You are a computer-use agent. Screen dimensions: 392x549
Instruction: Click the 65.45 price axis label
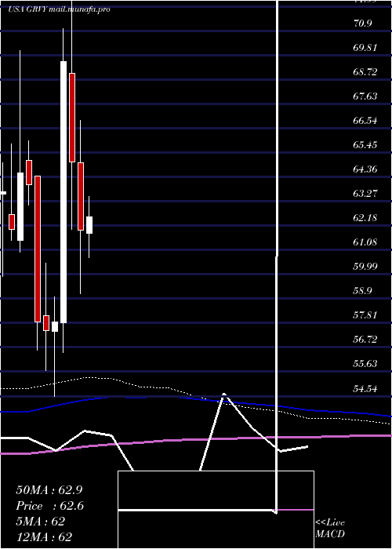[365, 145]
